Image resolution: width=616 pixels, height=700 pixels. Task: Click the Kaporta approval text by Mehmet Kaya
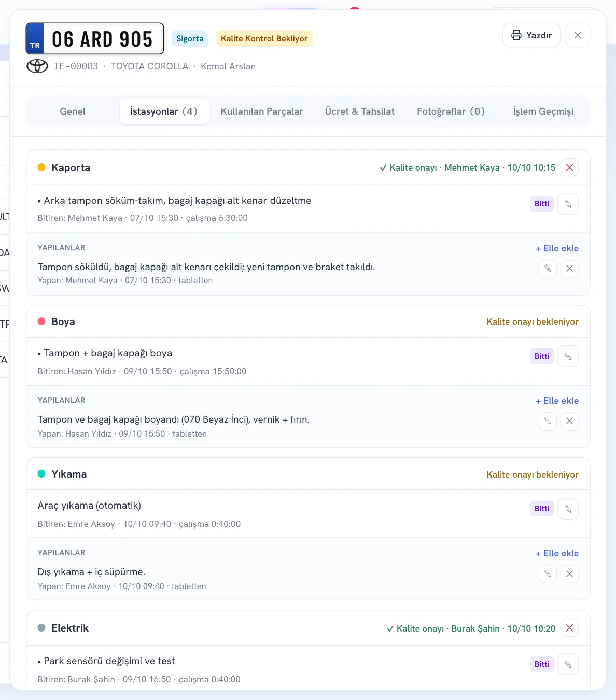(467, 167)
